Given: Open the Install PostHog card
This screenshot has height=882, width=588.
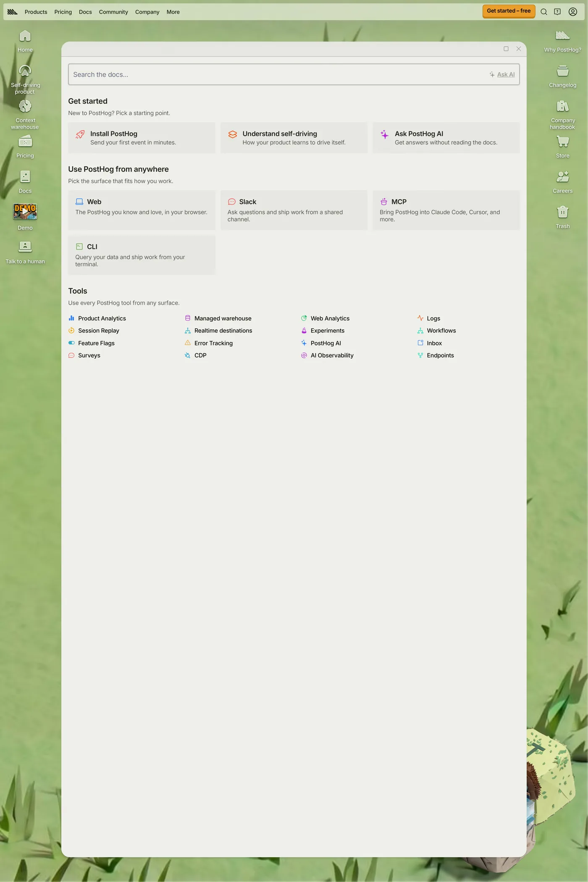Looking at the screenshot, I should coord(142,138).
